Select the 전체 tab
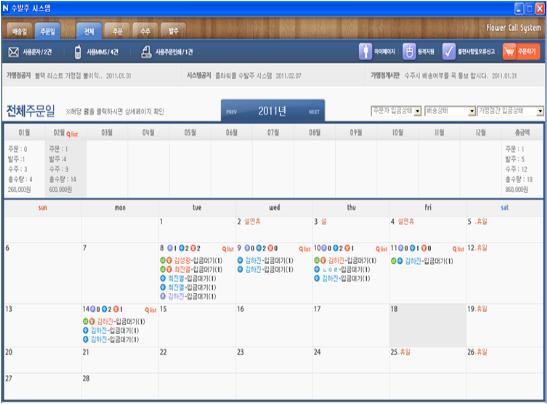The height and width of the screenshot is (404, 547). 89,31
